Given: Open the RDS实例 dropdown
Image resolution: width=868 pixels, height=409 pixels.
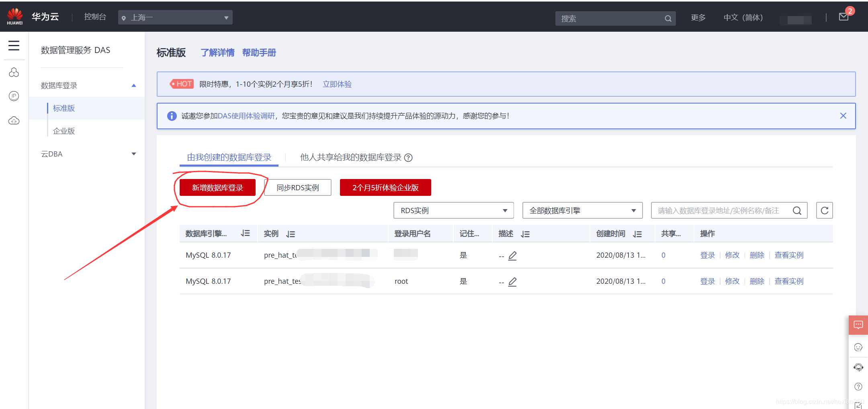Looking at the screenshot, I should point(454,210).
